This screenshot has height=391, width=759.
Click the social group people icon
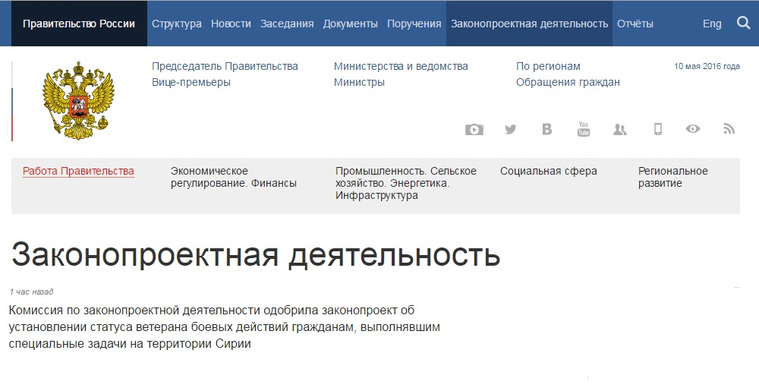pos(620,129)
